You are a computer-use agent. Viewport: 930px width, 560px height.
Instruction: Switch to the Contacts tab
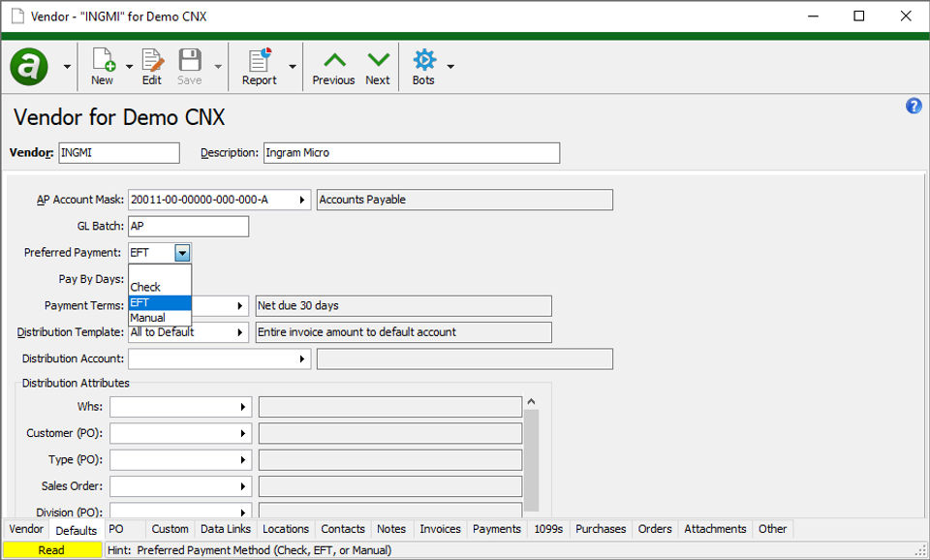point(343,529)
